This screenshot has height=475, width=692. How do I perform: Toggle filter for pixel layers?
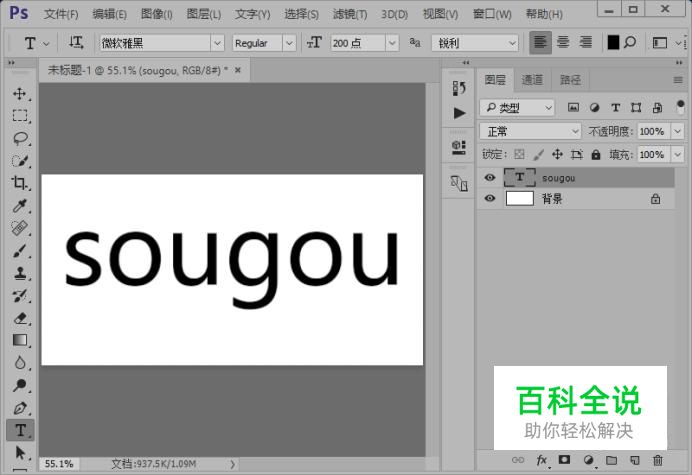573,107
